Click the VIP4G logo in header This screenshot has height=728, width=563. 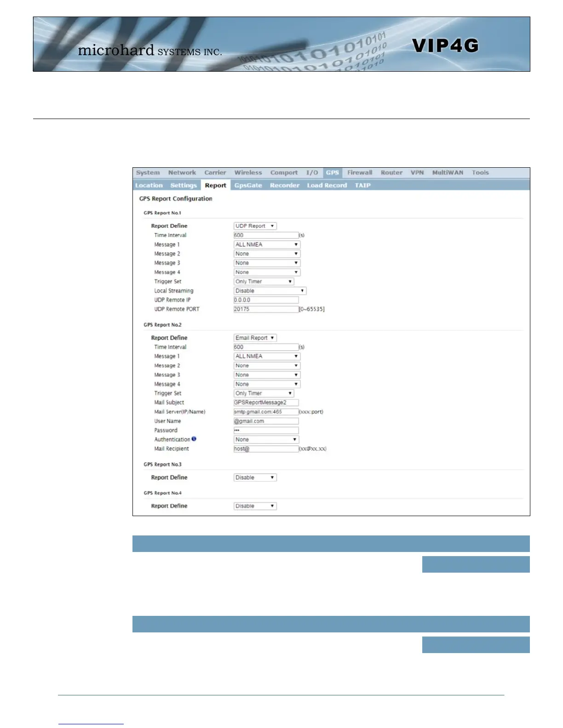pos(445,45)
